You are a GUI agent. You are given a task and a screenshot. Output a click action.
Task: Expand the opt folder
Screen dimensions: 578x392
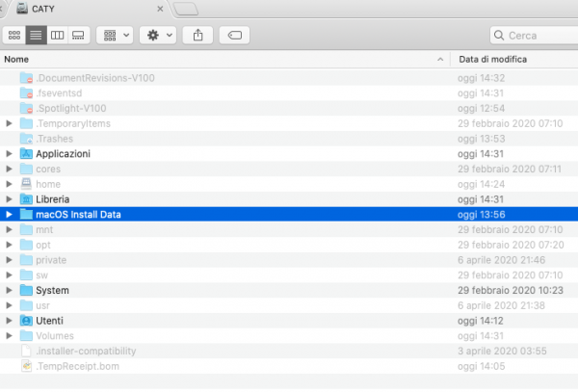(10, 245)
